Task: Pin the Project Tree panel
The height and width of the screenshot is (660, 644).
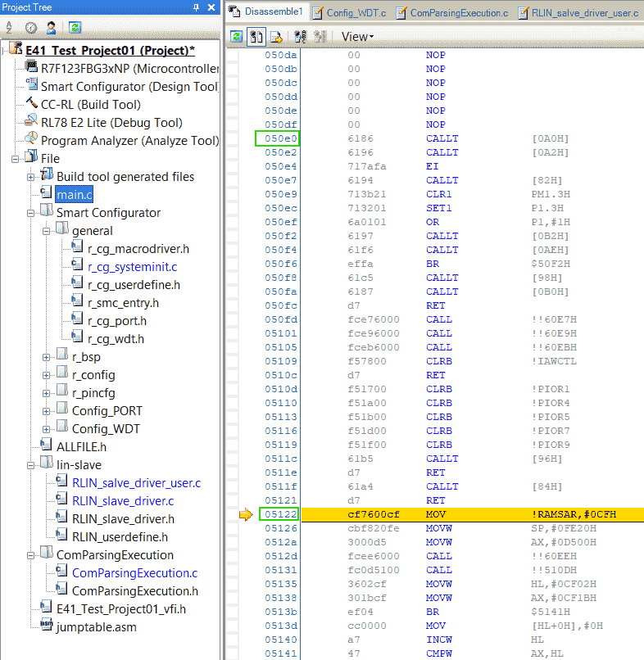Action: point(197,7)
